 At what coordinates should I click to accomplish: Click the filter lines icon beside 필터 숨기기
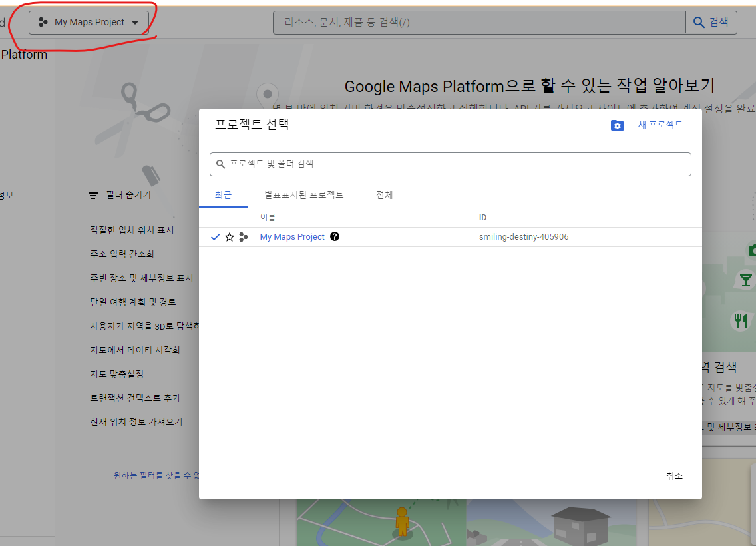93,195
